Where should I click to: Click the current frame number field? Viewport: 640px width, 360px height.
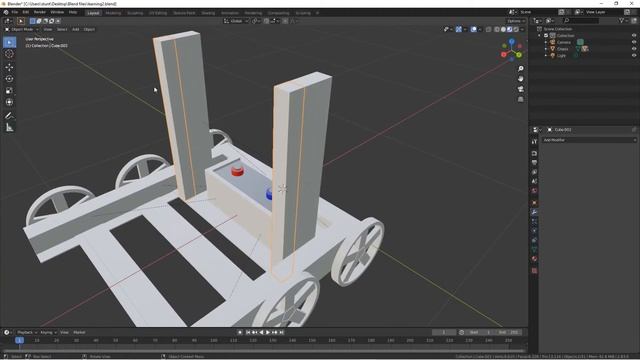tap(444, 332)
